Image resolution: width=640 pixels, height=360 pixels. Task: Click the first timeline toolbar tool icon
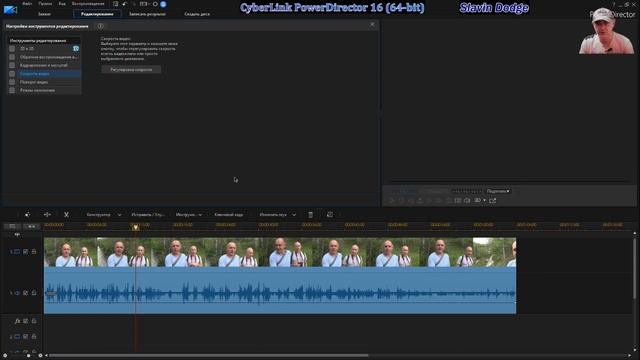click(28, 214)
